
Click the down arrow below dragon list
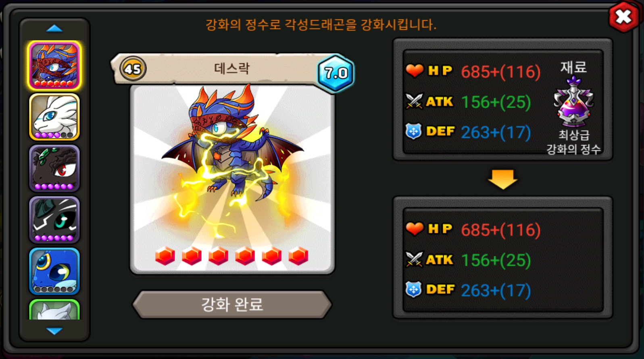(x=54, y=331)
